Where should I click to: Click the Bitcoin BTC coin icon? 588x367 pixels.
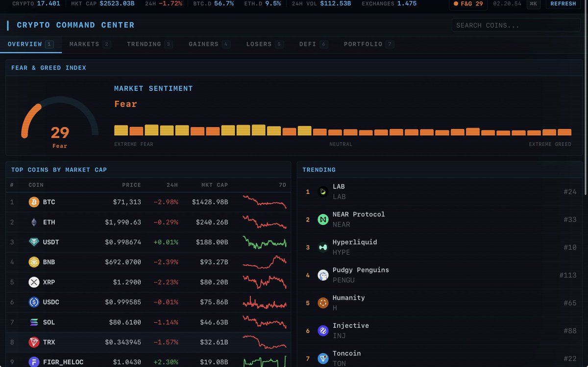tap(34, 202)
